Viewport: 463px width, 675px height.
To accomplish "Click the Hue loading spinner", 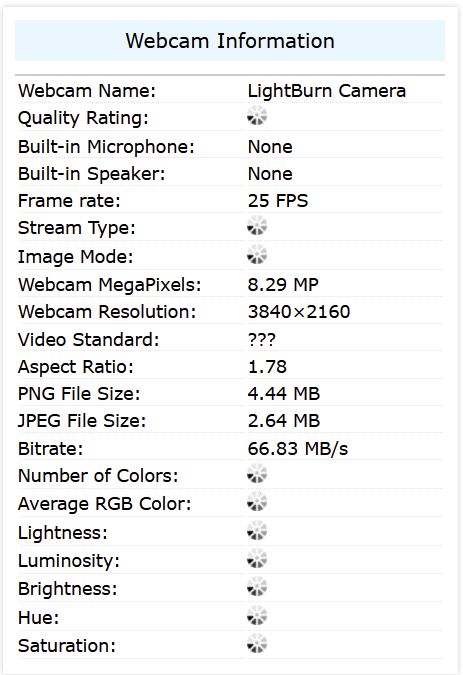I will (x=257, y=616).
